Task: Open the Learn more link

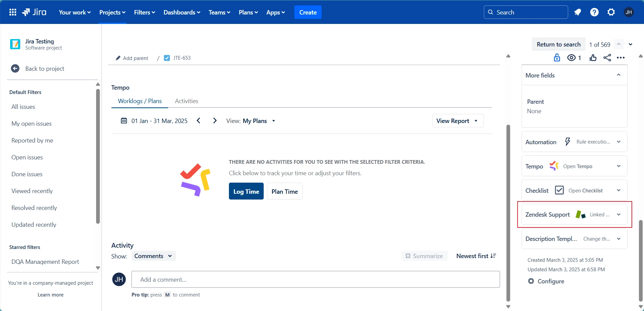Action: (51, 294)
